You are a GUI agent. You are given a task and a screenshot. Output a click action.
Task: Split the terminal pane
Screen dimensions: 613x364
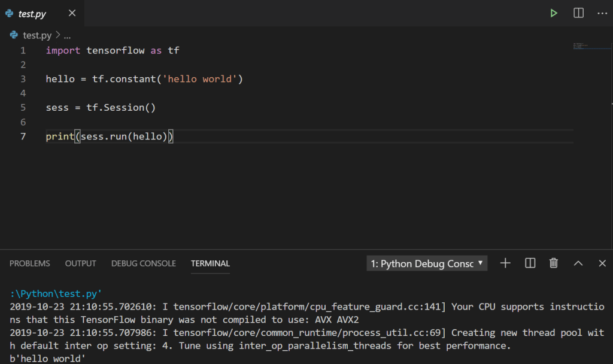point(530,263)
